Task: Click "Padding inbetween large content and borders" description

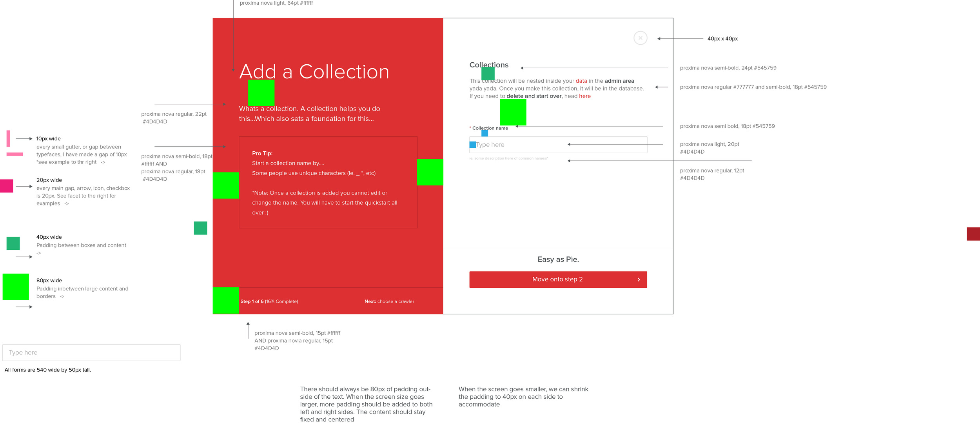Action: [x=82, y=292]
